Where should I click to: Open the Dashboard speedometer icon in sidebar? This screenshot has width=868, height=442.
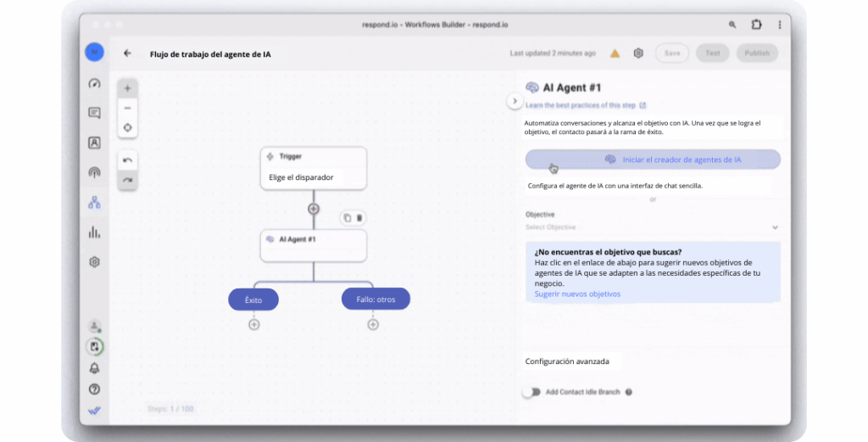click(94, 83)
